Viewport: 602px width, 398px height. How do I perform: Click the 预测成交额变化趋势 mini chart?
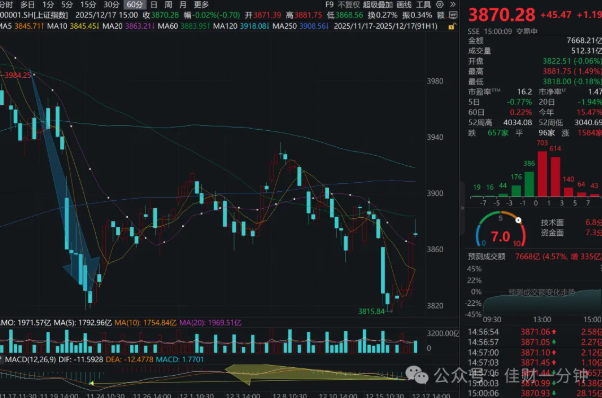pos(542,301)
